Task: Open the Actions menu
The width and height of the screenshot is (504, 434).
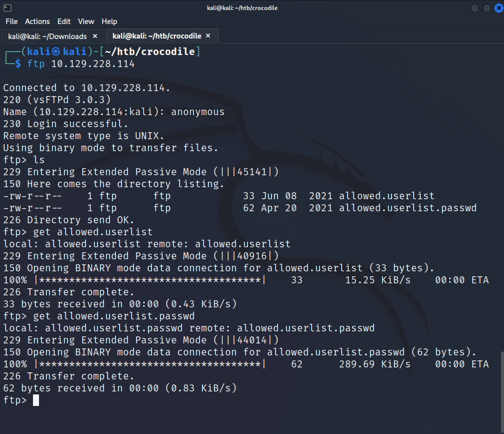Action: click(x=37, y=22)
